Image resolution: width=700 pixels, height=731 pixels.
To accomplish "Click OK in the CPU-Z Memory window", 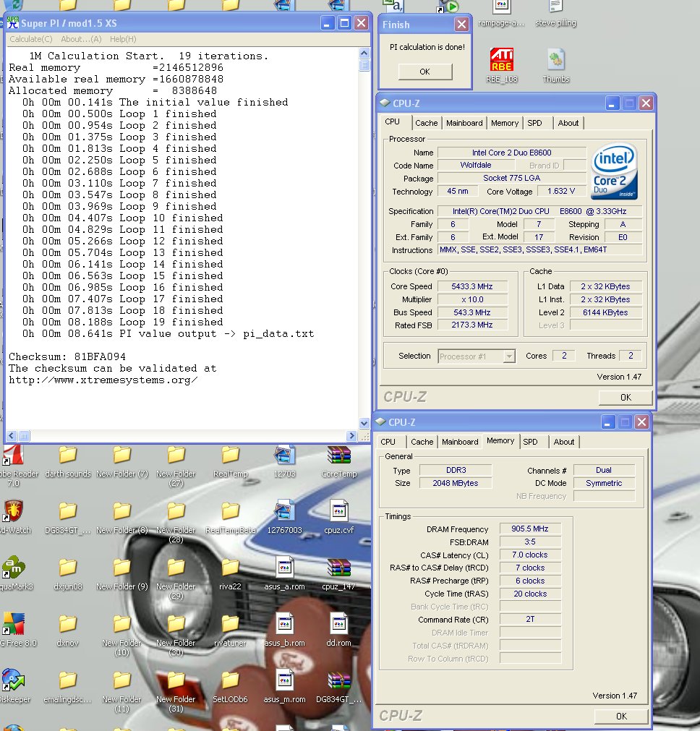I will coord(620,716).
